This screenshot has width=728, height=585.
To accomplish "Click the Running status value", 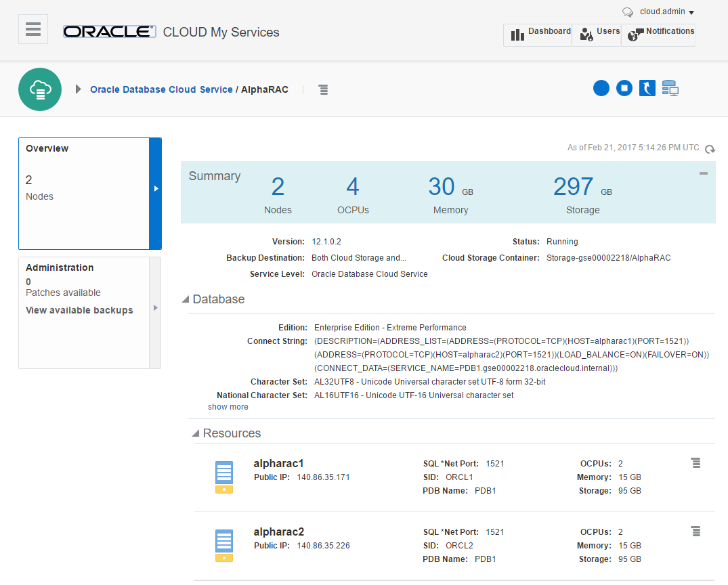I will coord(562,242).
